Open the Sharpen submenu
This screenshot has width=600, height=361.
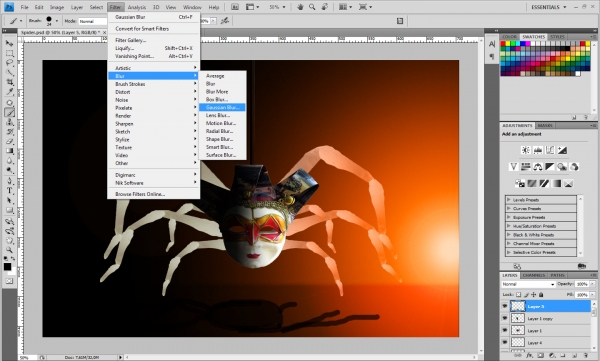pos(153,124)
